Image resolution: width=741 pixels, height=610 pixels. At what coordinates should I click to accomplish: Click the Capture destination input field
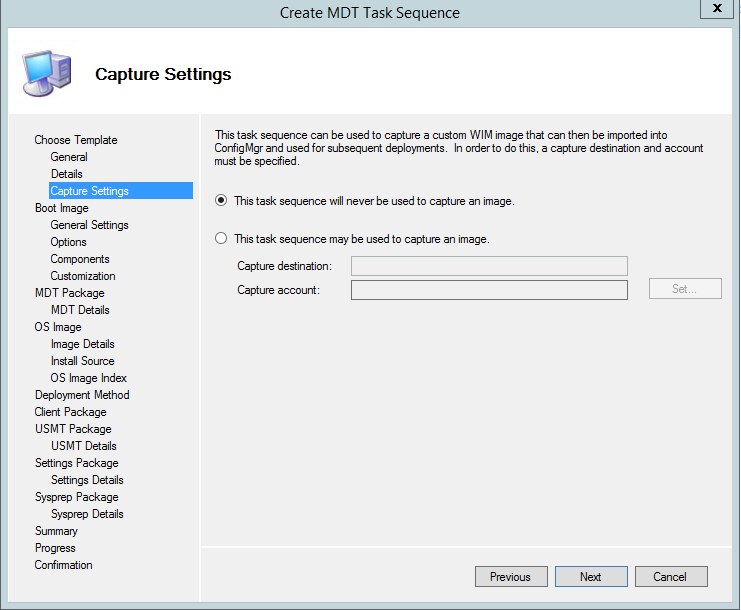489,266
